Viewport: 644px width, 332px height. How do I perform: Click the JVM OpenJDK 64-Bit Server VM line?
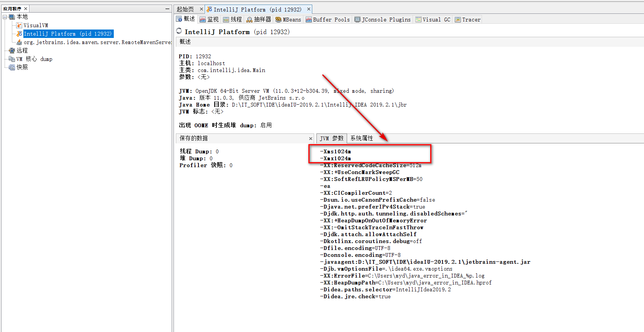tap(286, 91)
